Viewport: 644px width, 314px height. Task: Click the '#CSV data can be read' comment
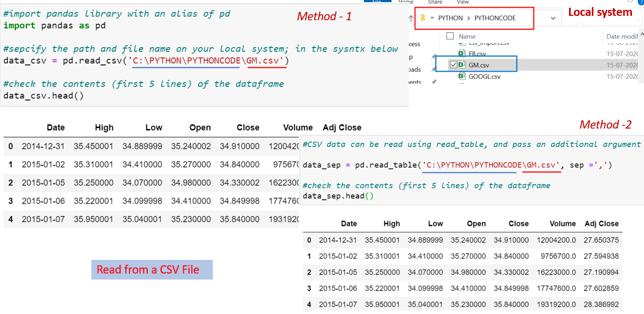tap(471, 144)
